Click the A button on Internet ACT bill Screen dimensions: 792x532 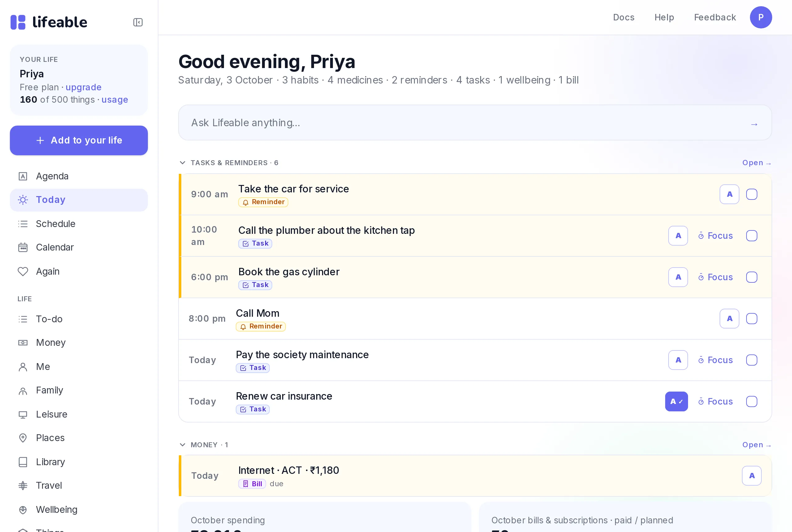751,476
